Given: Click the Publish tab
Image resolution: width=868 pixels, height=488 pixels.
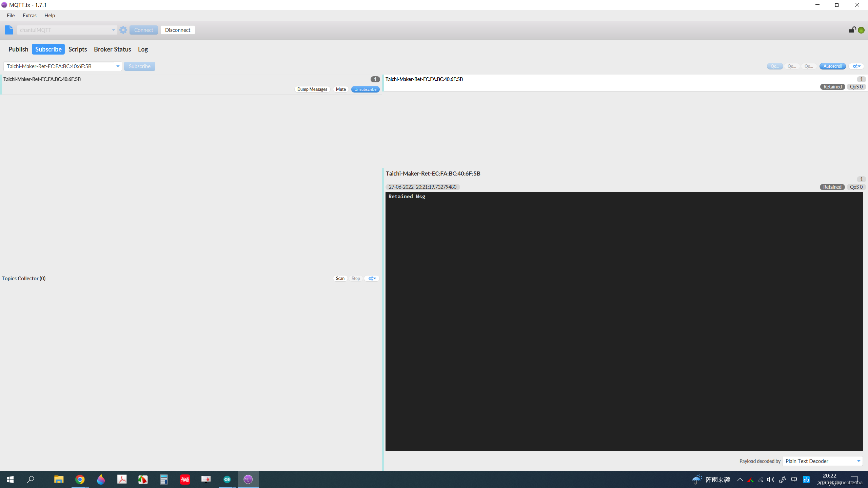Looking at the screenshot, I should [x=19, y=49].
